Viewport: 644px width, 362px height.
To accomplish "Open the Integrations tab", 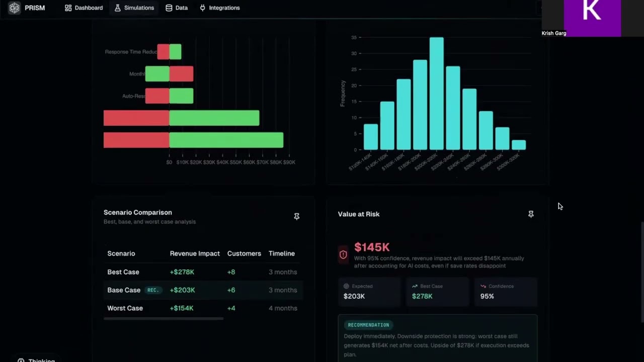I will coord(219,8).
